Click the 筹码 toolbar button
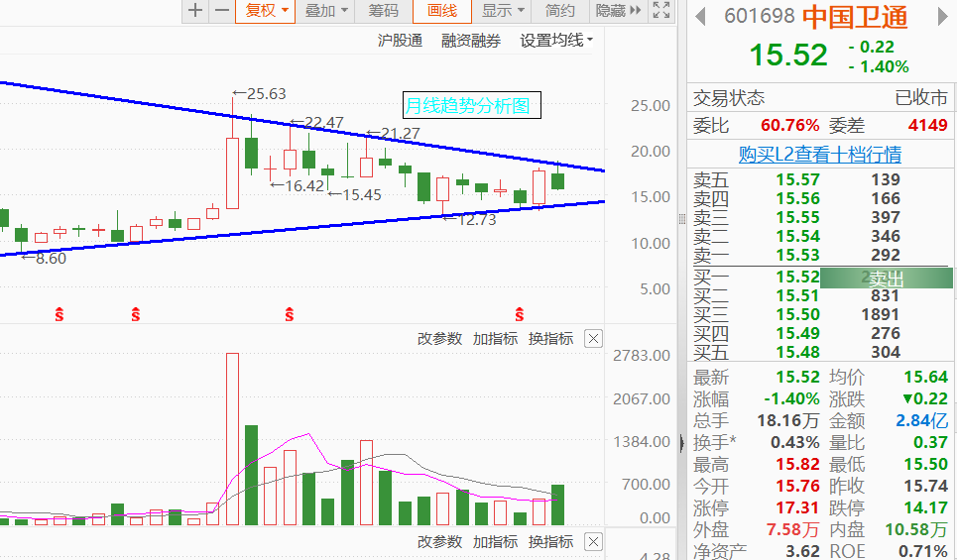Screen dimensions: 957x560 pos(383,10)
